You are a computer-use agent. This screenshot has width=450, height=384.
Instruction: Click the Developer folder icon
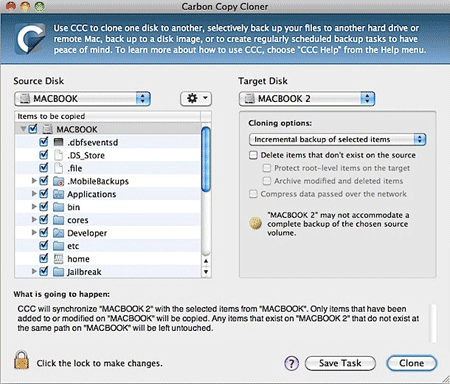click(x=58, y=233)
